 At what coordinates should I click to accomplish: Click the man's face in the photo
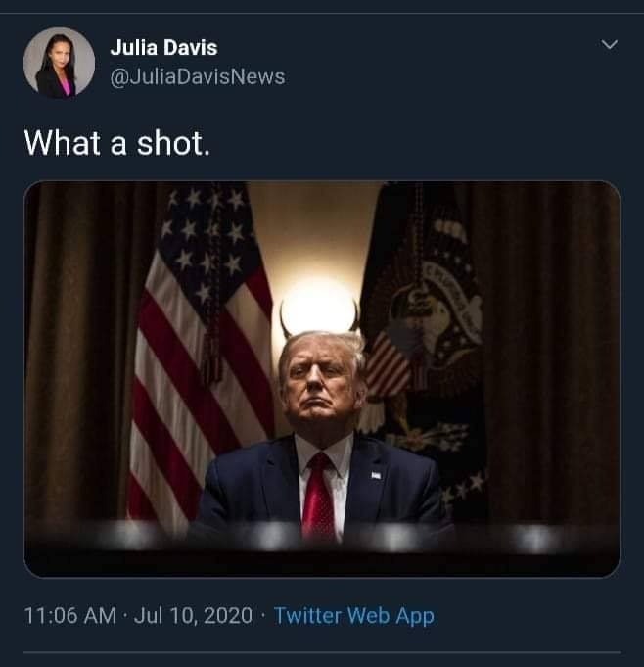pyautogui.click(x=321, y=381)
